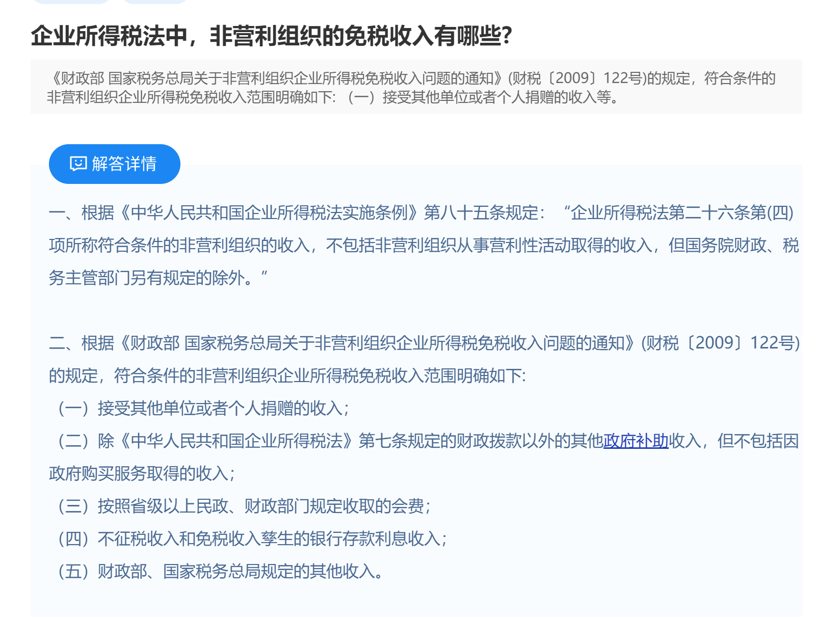Screen dimensions: 840x618
Task: Click the gray summary box mentioning 财税〔2009〕122号
Action: pos(416,87)
